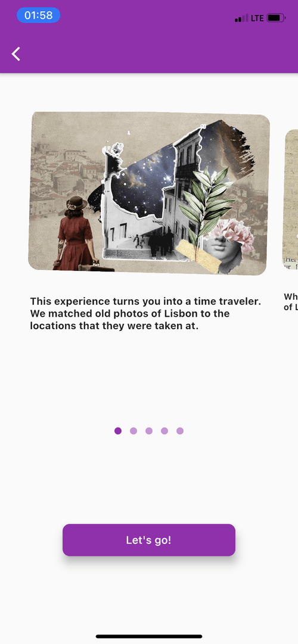Viewport: 298px width, 644px height.
Task: Tap the Lisbon collage illustration card
Action: pos(149,193)
